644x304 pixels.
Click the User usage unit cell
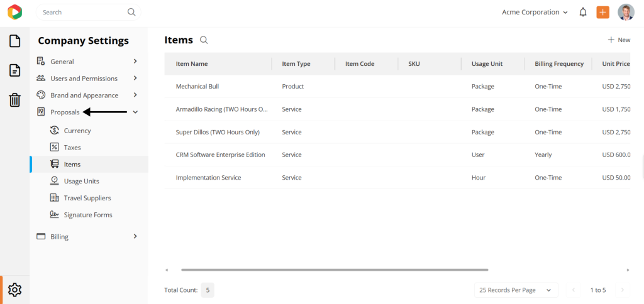click(478, 155)
